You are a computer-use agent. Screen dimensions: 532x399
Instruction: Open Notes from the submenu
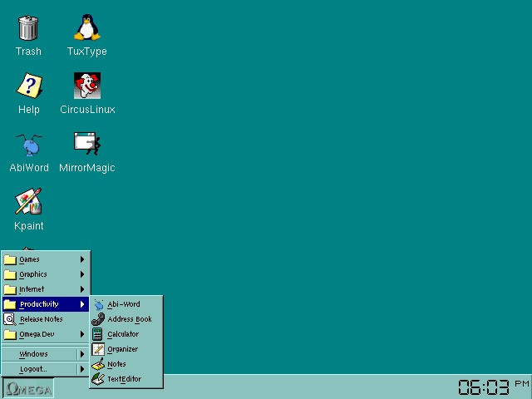(x=126, y=364)
